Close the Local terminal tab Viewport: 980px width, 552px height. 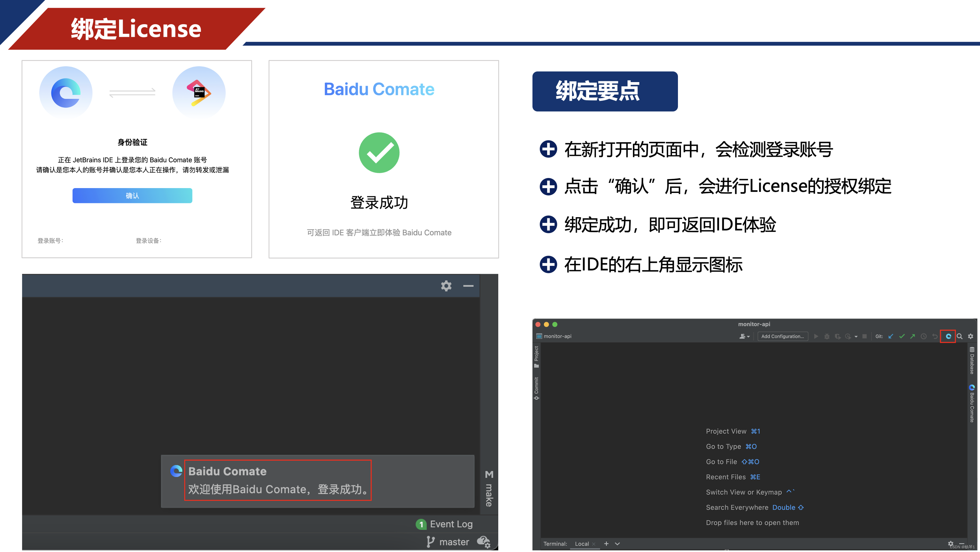pos(593,544)
